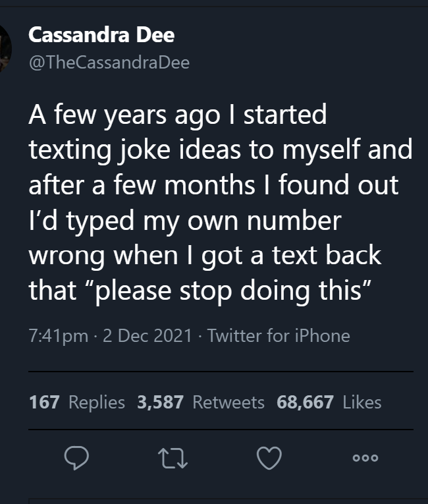
Task: Click the 7:41pm timestamp
Action: (59, 336)
